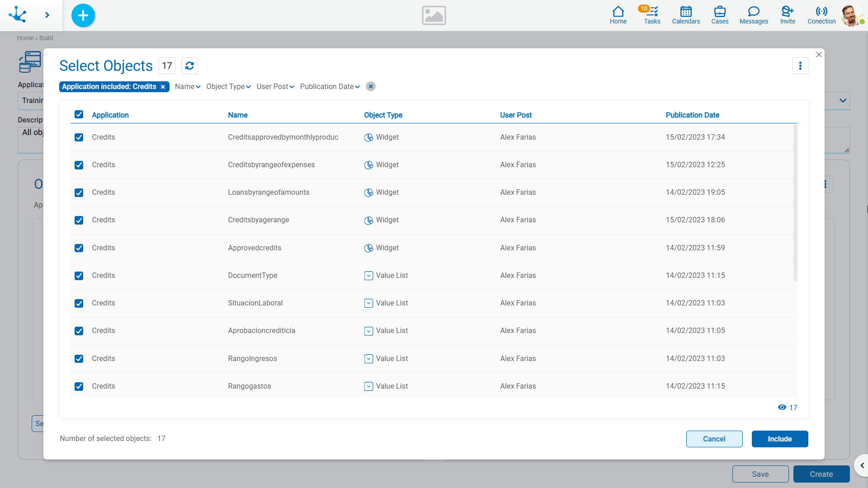Uncheck the DocumentType row checkbox
This screenshot has width=868, height=488.
click(79, 276)
